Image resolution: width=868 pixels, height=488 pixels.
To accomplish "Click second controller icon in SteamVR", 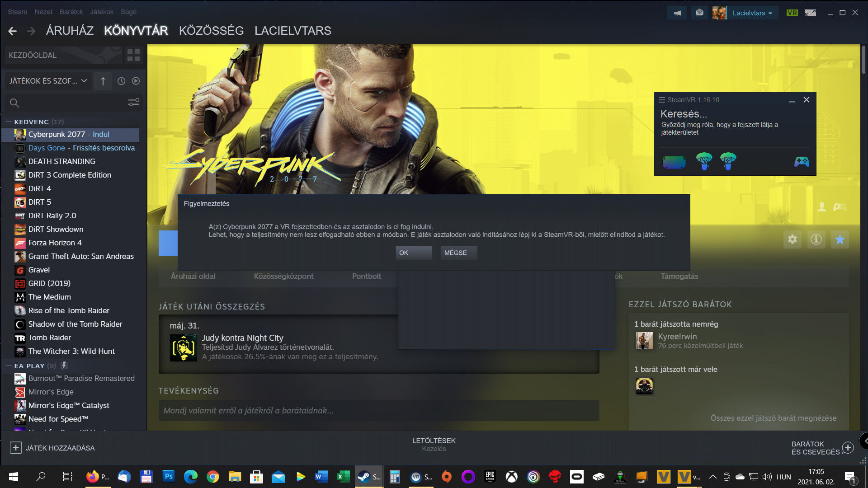I will (x=728, y=161).
